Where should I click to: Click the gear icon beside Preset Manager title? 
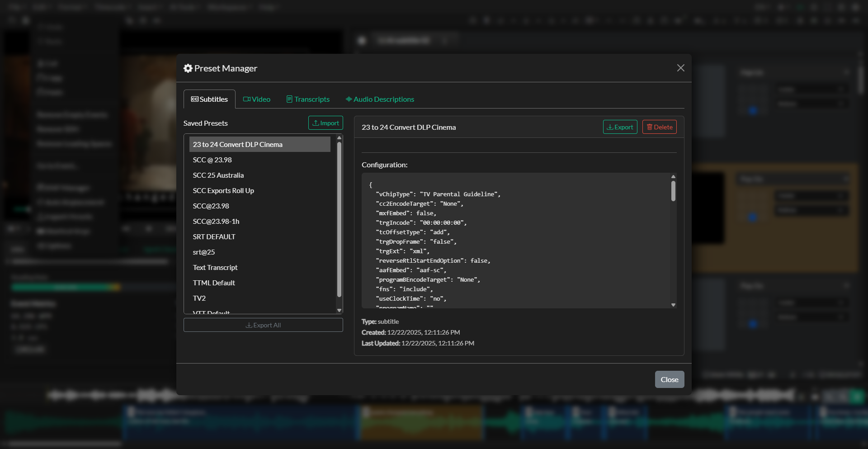point(188,68)
